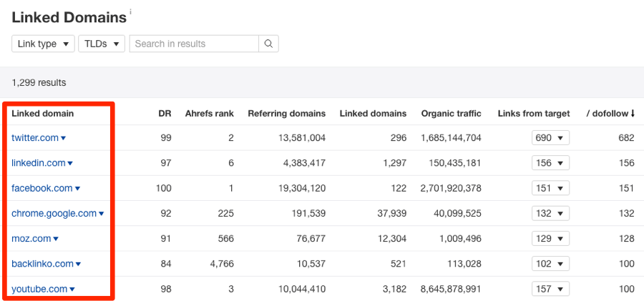The image size is (644, 301).
Task: Open the TLDs filter dropdown
Action: coord(102,44)
